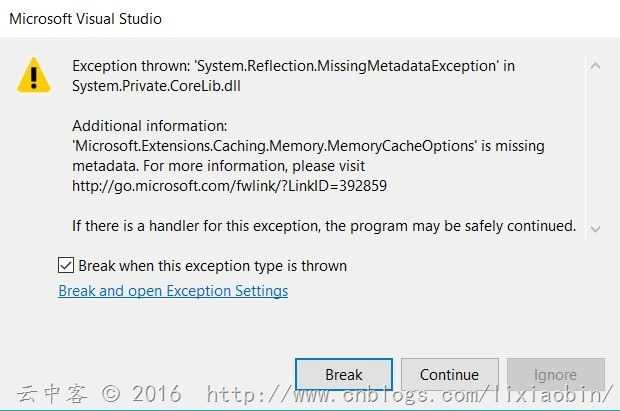Screen dimensions: 620x411
Task: Click the scroll down arrow in message area
Action: [595, 229]
